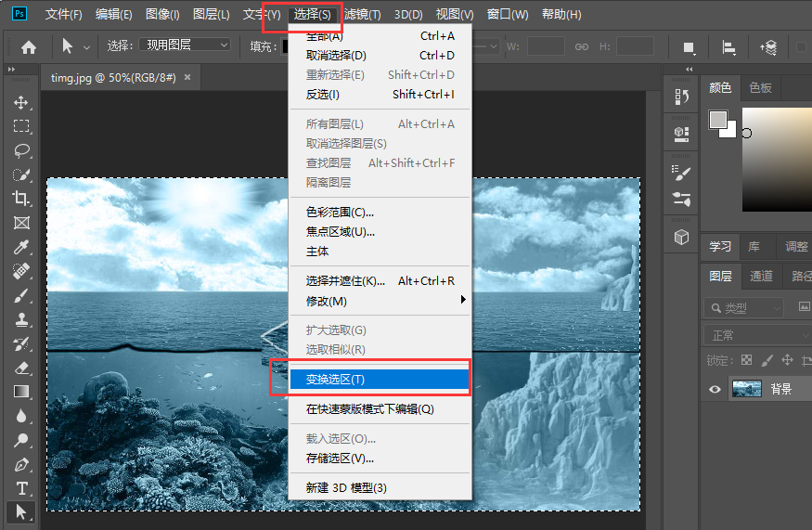Open the path operations square dropdown
Screen dimensions: 812x530
pyautogui.click(x=689, y=47)
